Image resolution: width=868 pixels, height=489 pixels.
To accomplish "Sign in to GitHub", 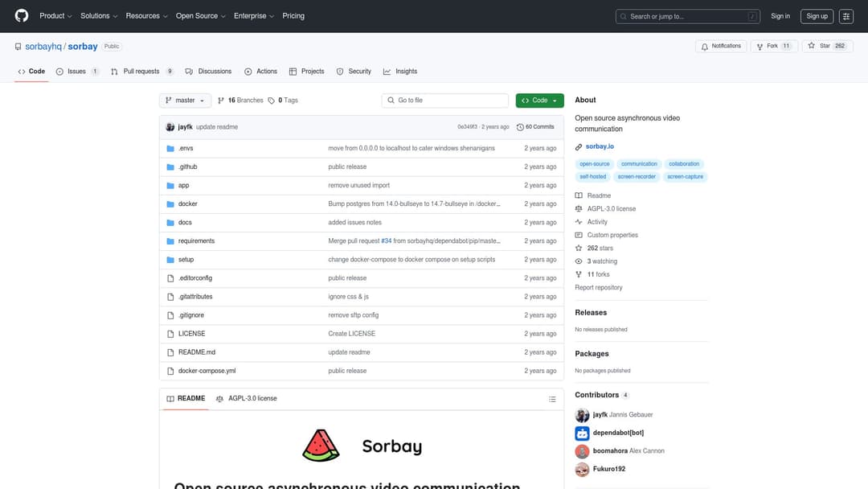I will coord(780,16).
